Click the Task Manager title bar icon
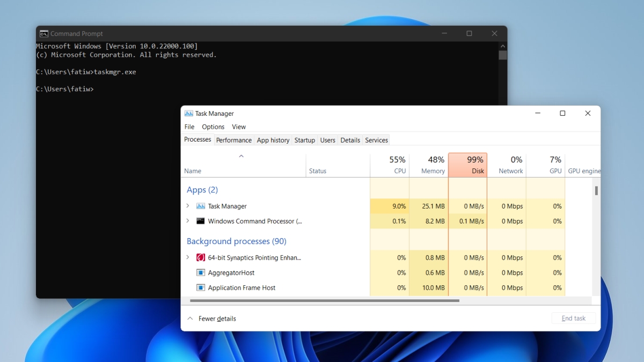644x362 pixels. point(188,113)
